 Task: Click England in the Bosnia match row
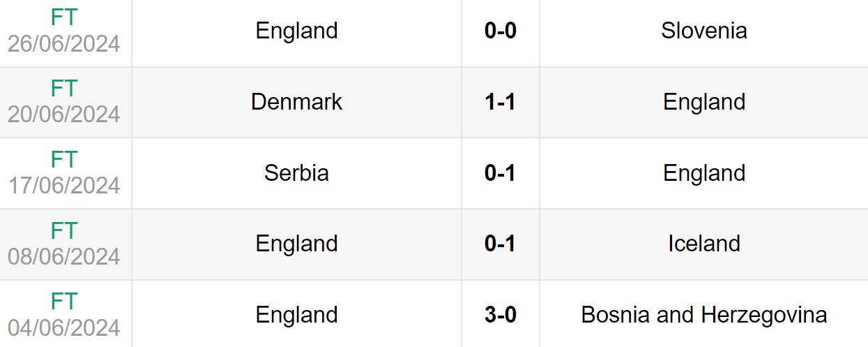296,315
